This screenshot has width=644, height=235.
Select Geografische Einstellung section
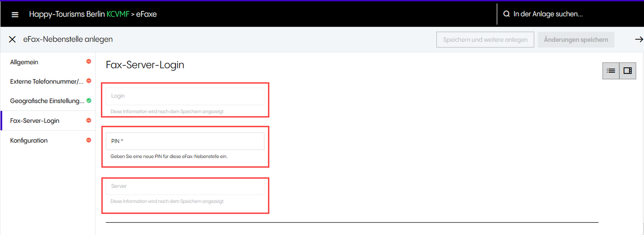(47, 101)
